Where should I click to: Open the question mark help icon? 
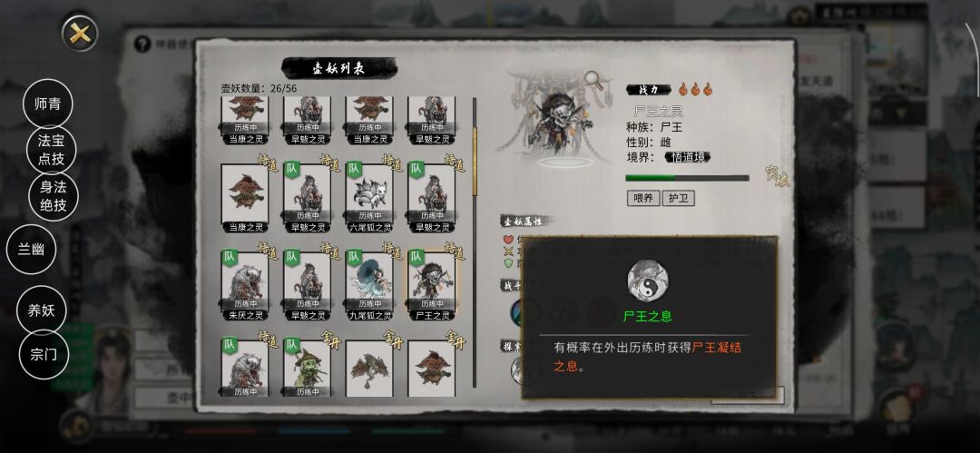pyautogui.click(x=142, y=44)
